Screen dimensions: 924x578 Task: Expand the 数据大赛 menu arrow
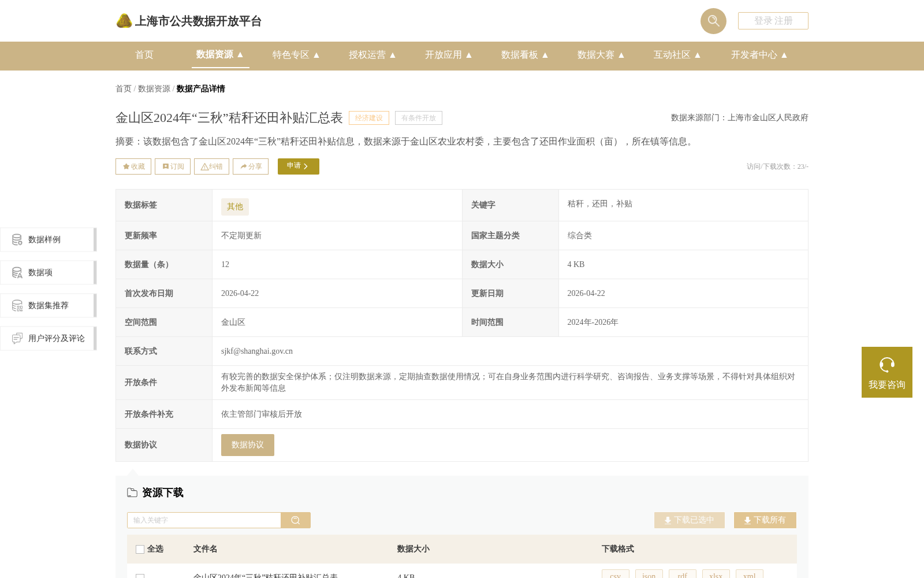pos(621,55)
